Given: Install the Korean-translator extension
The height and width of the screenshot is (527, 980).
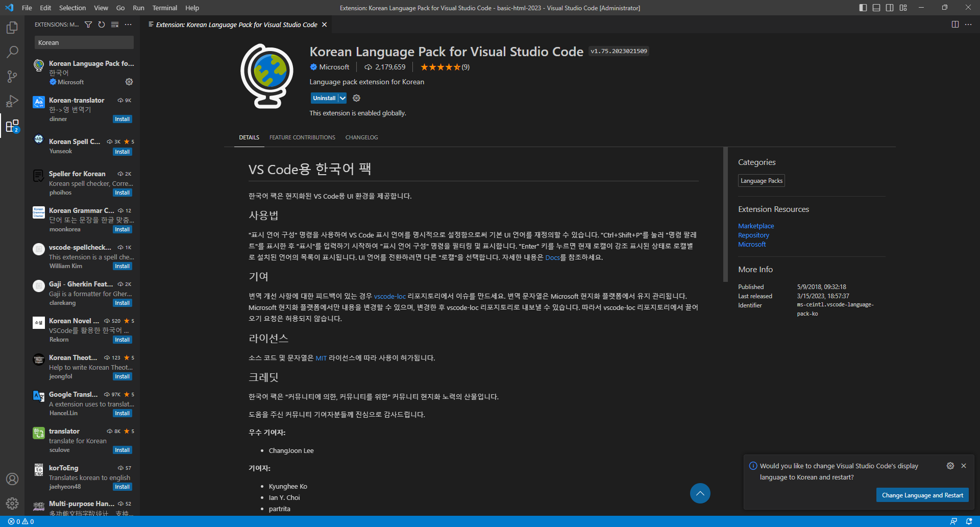Looking at the screenshot, I should pyautogui.click(x=122, y=119).
